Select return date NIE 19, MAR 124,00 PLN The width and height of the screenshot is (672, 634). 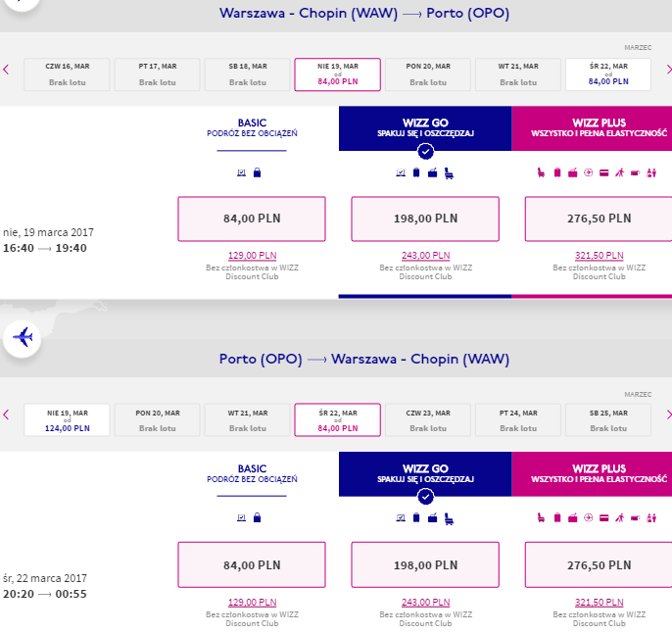(x=67, y=419)
